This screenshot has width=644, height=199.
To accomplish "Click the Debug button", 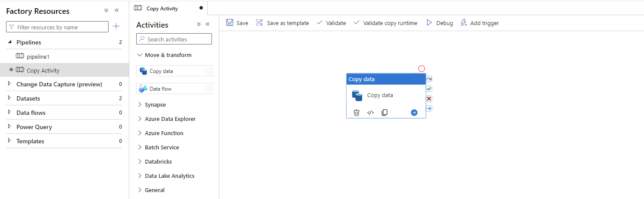I will click(x=440, y=23).
